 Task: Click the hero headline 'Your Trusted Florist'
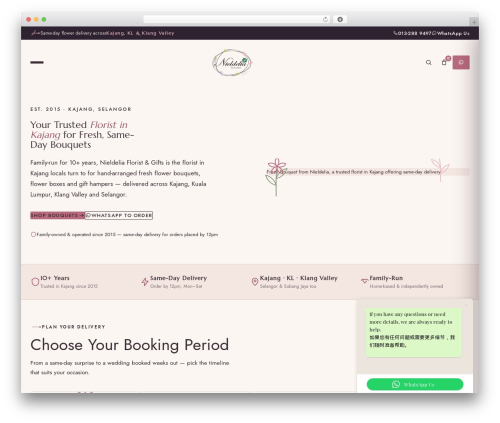tap(82, 135)
